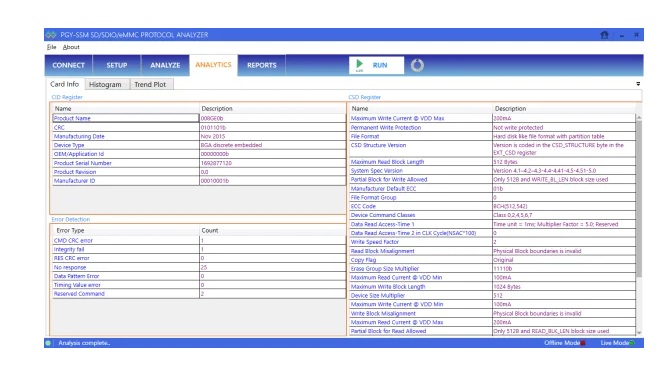Open the panel options dropdown arrow at right
The height and width of the screenshot is (367, 672).
tap(638, 84)
